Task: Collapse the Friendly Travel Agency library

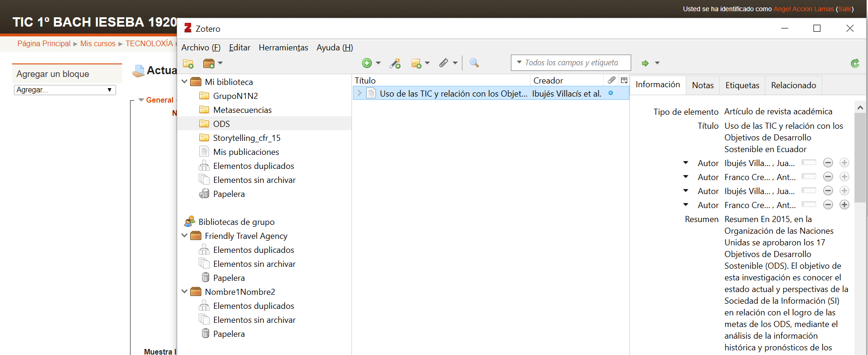Action: click(185, 236)
